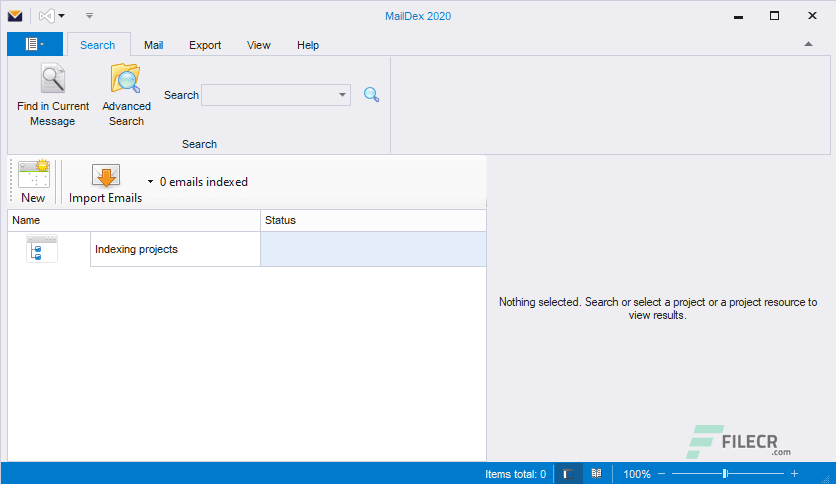The width and height of the screenshot is (836, 484).
Task: Open the Export ribbon tab
Action: 205,45
